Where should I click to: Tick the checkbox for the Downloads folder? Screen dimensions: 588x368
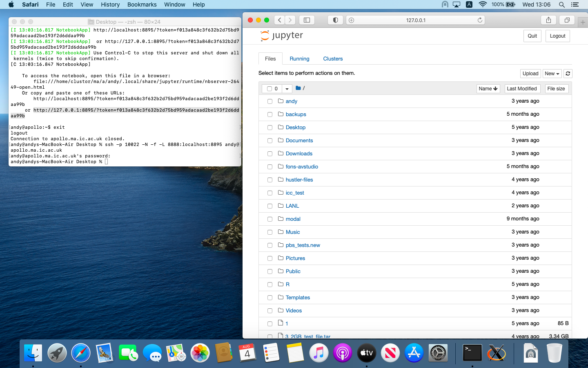tap(270, 154)
